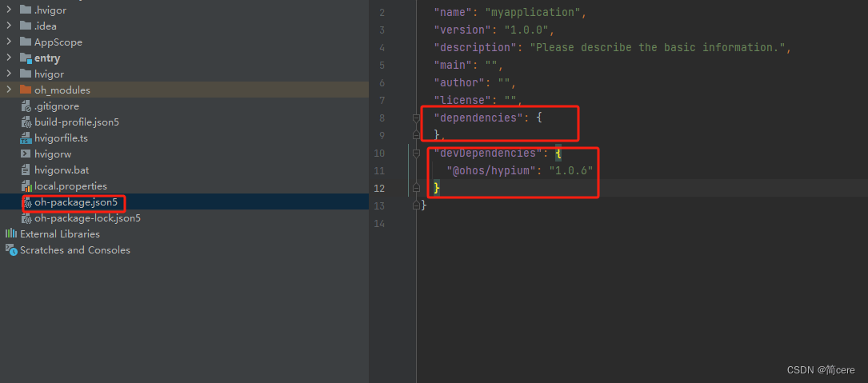Select the .idea folder name
The image size is (868, 383).
coord(46,26)
